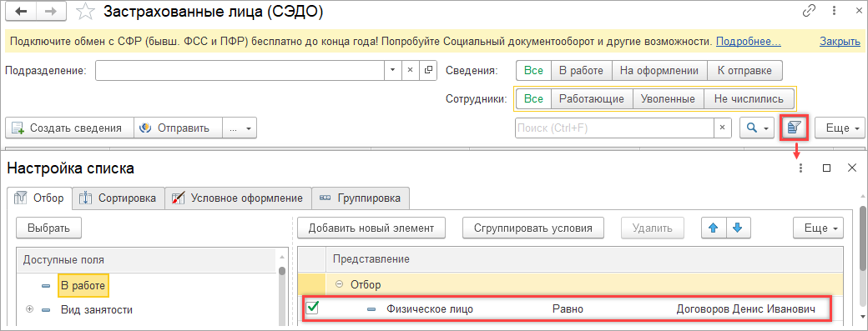Open the dropdown beside the Отправить button
The height and width of the screenshot is (331, 868).
tap(240, 128)
